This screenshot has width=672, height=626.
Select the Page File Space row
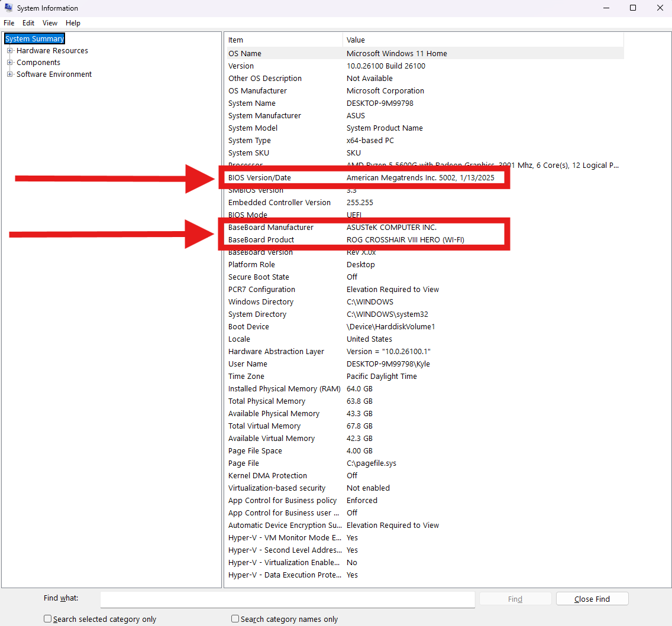tap(425, 451)
